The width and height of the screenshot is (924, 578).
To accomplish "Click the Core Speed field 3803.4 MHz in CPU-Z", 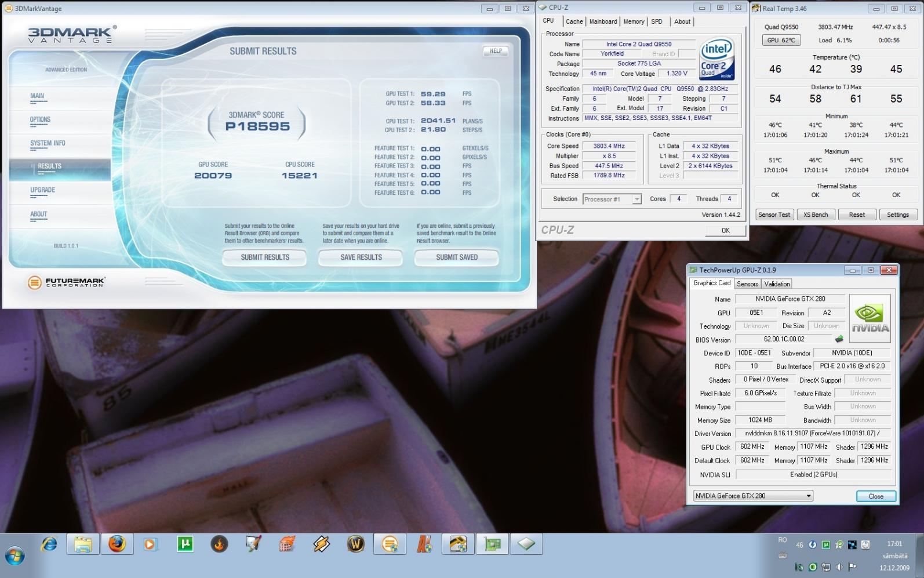I will pyautogui.click(x=609, y=146).
